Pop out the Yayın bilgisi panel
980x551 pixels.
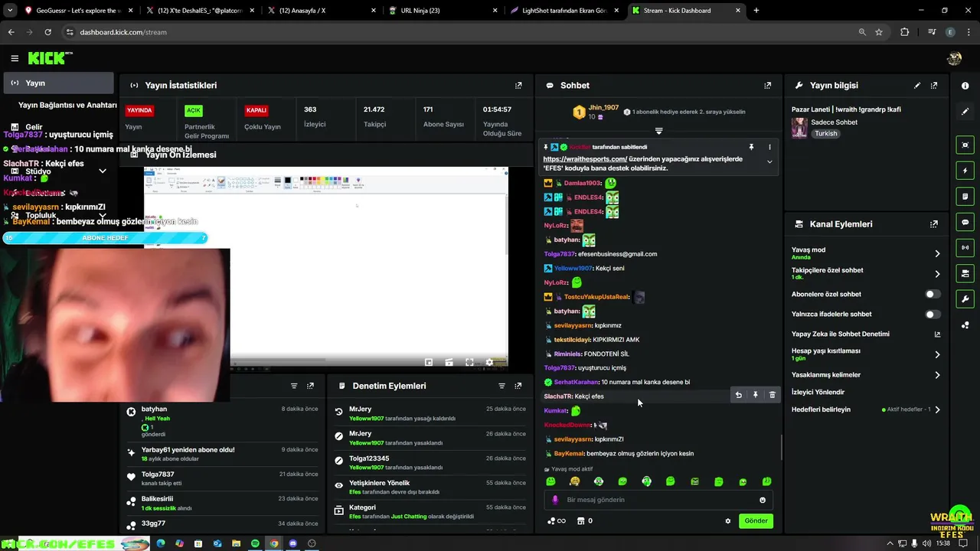click(x=934, y=86)
